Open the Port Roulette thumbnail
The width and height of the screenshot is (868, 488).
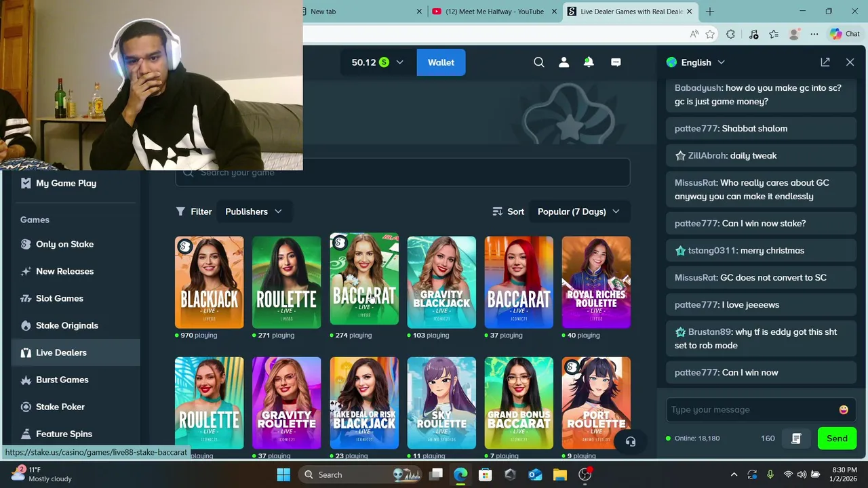(x=596, y=403)
